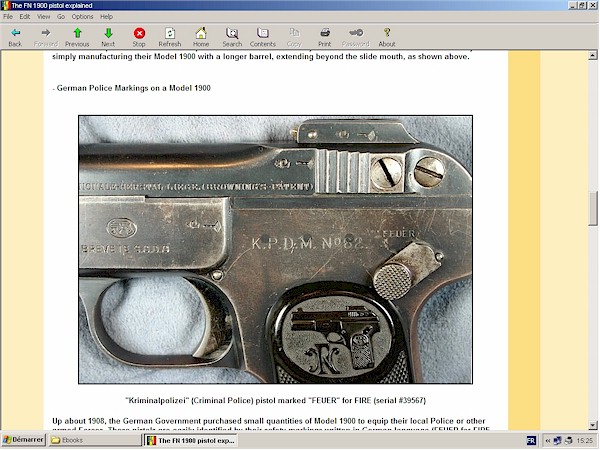Image resolution: width=600 pixels, height=450 pixels.
Task: Go to Next page with green down arrow
Action: point(108,33)
